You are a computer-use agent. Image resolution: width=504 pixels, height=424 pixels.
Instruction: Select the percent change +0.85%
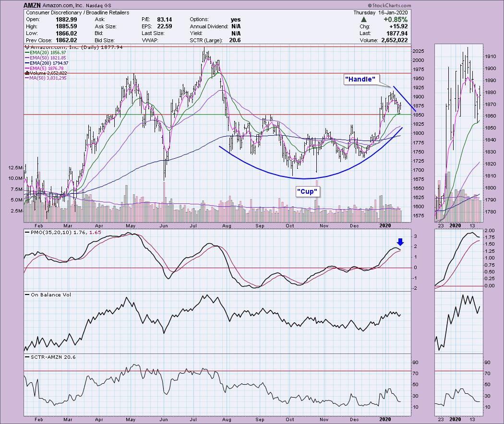tap(396, 20)
